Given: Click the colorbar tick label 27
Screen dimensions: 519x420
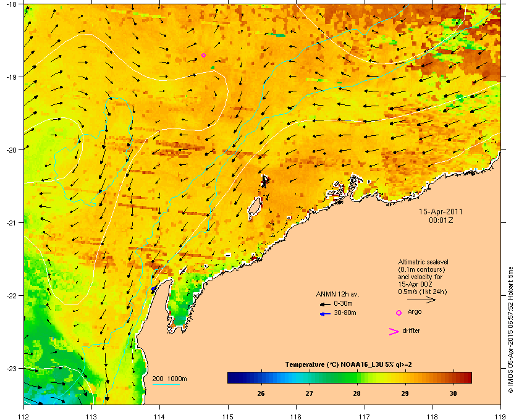Looking at the screenshot, I should [x=309, y=393].
